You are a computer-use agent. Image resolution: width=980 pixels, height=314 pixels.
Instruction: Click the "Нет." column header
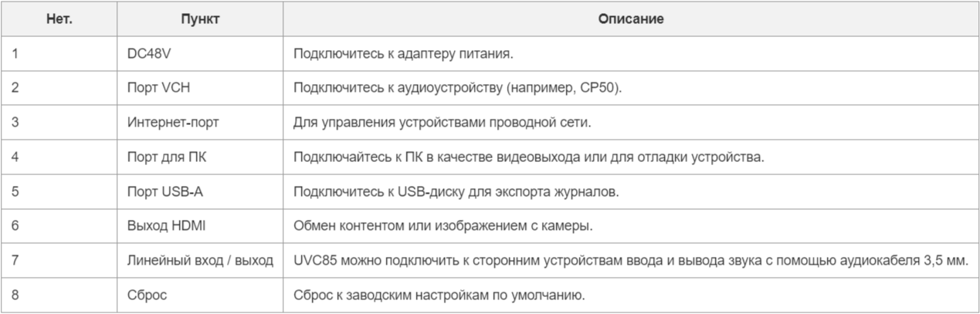click(x=59, y=20)
